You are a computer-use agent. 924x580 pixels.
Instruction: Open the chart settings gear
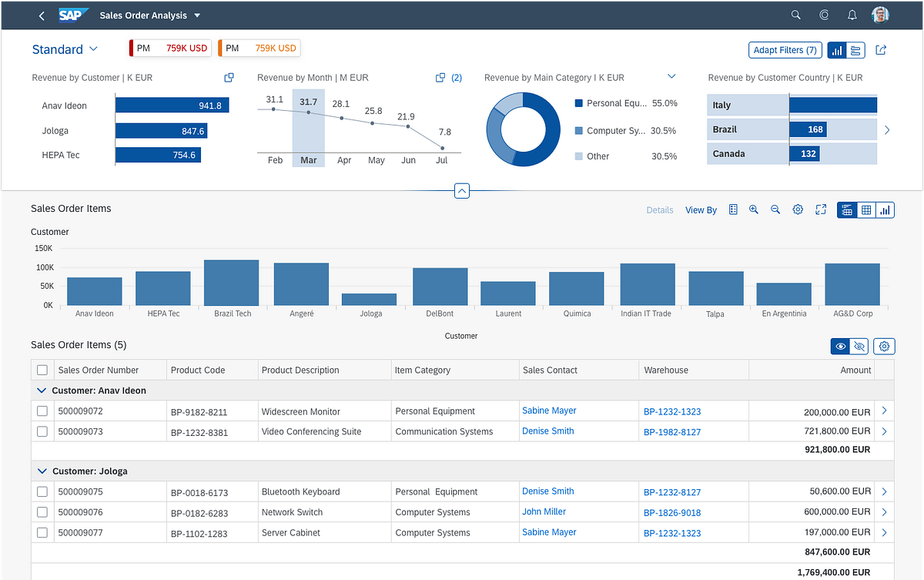(798, 210)
